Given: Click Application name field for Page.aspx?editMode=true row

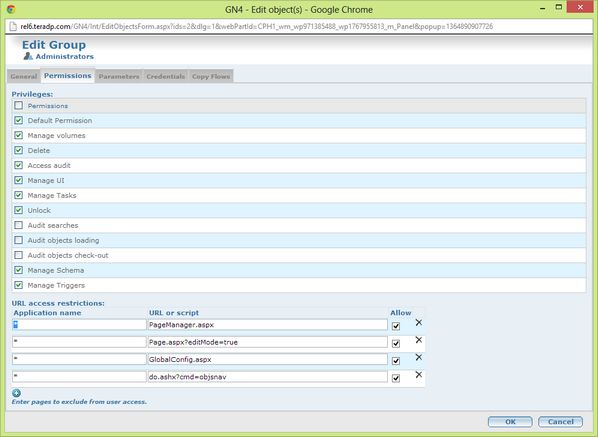Looking at the screenshot, I should (79, 342).
